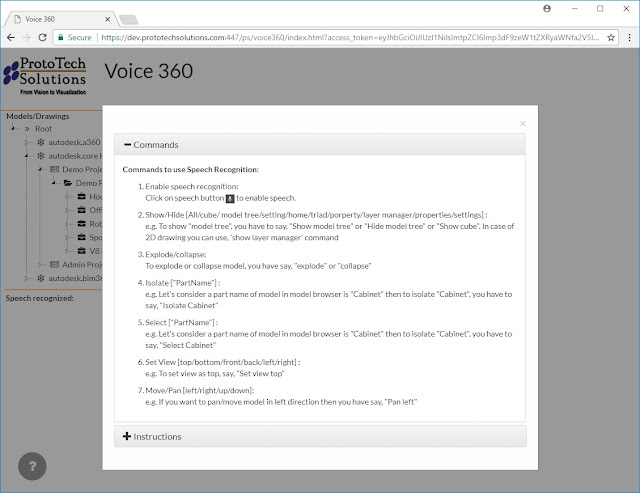
Task: Click briefcase icon of Rob item
Action: [x=82, y=224]
